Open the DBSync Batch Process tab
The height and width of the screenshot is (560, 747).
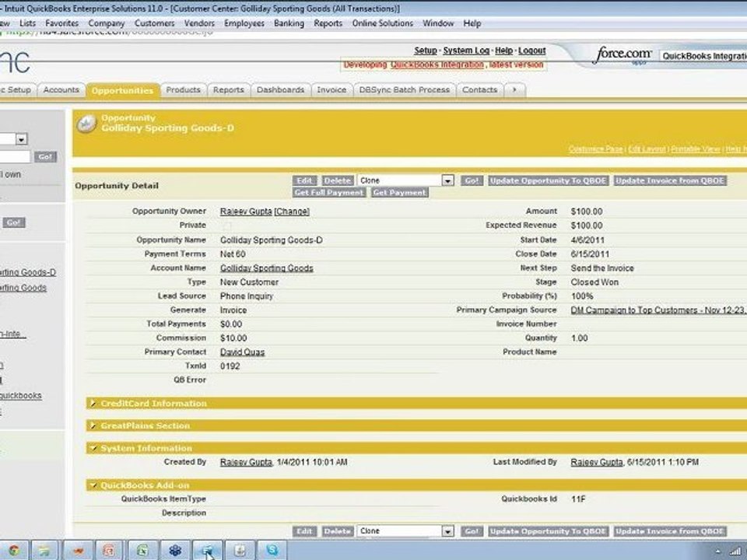405,89
